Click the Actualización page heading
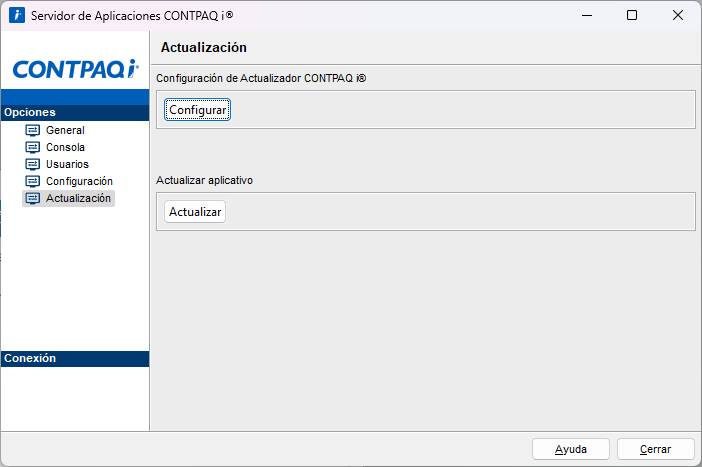 204,47
